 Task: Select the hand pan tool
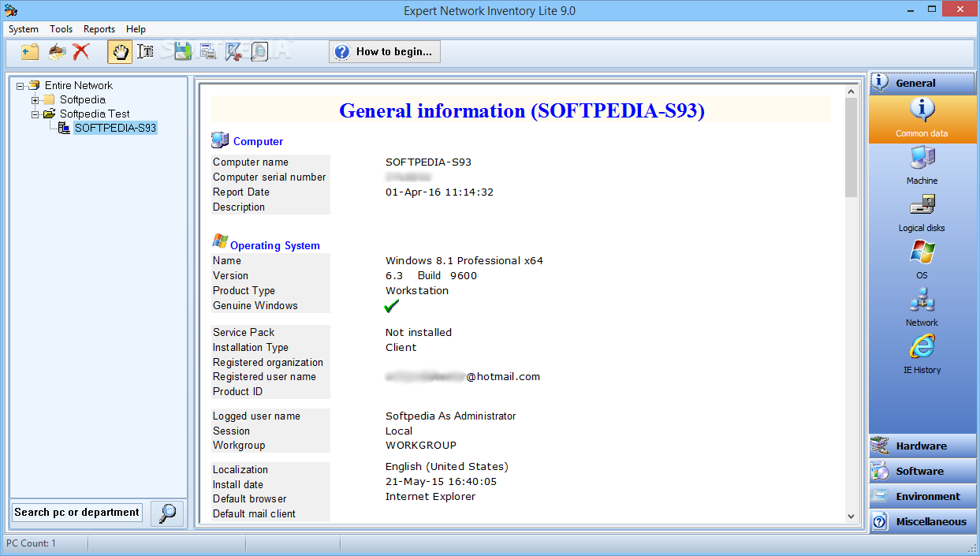[120, 52]
